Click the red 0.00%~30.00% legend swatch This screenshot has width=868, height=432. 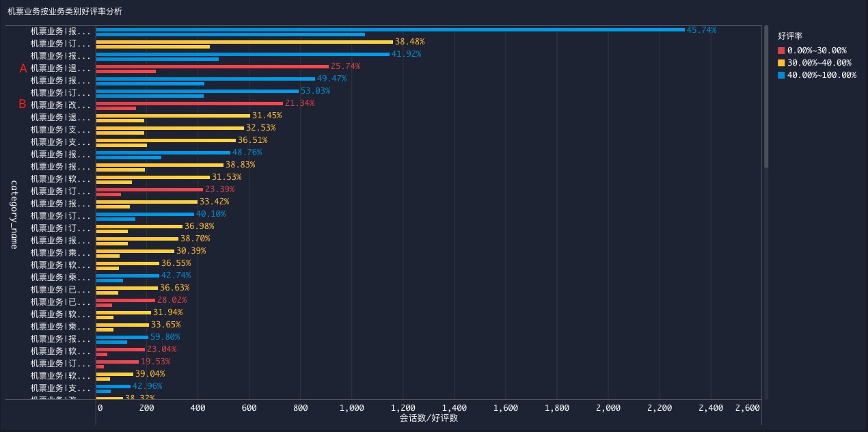781,51
